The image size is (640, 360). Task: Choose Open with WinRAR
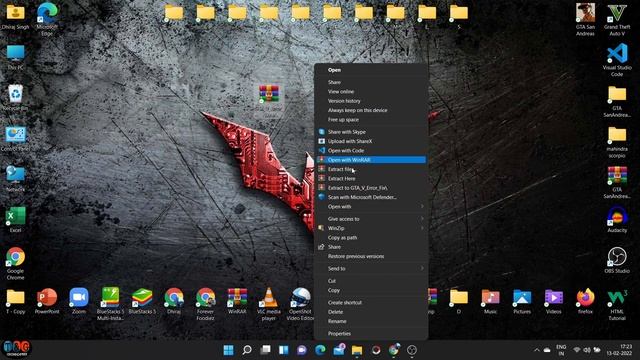[x=371, y=160]
